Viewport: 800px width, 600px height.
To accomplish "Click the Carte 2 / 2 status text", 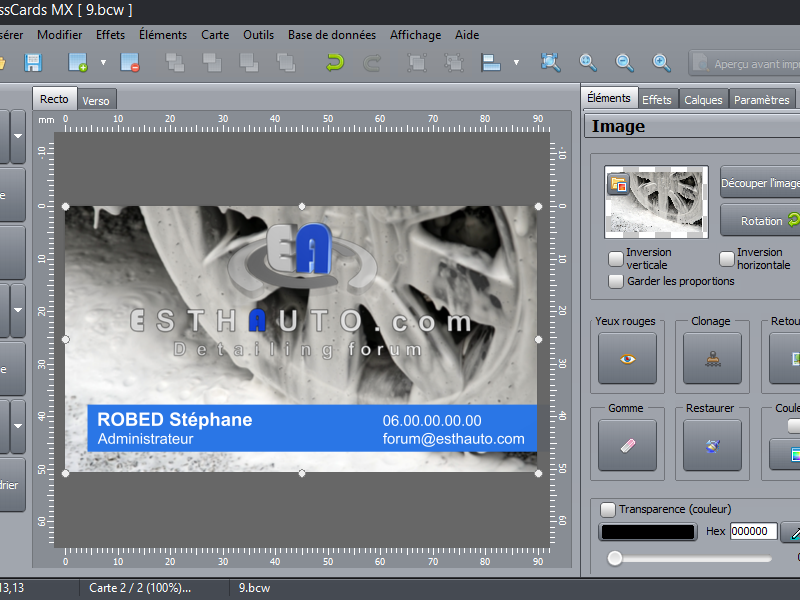I will pyautogui.click(x=140, y=588).
